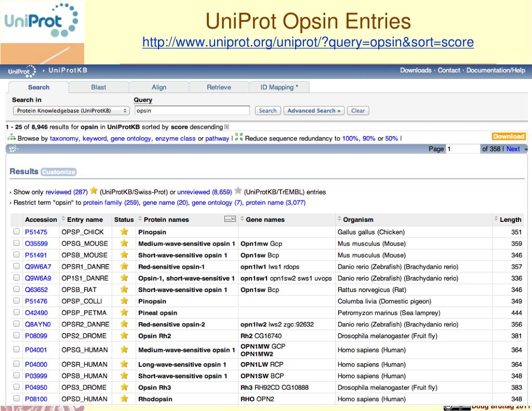Select the Petromyzon marinus organism cell
The width and height of the screenshot is (532, 411).
tap(413, 313)
